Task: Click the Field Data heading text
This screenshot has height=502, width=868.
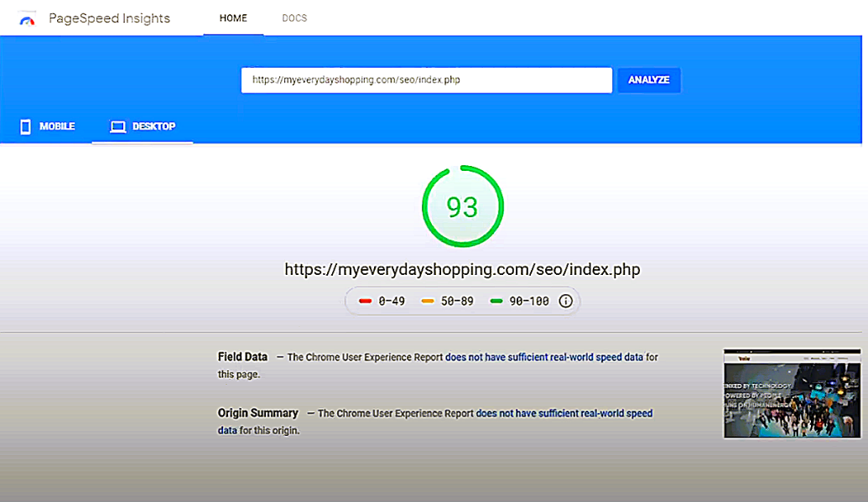Action: (242, 356)
